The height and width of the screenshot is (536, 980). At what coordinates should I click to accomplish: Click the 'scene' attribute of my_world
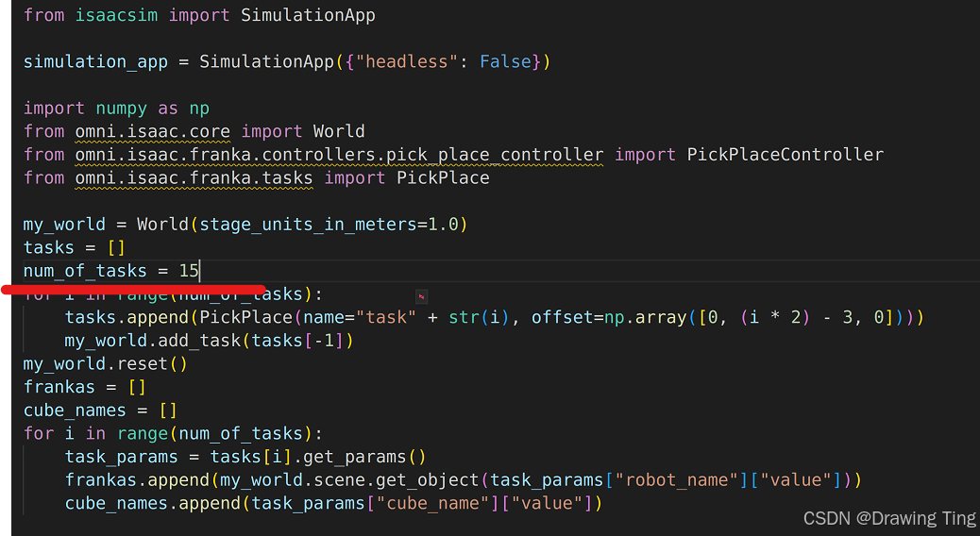tap(339, 479)
